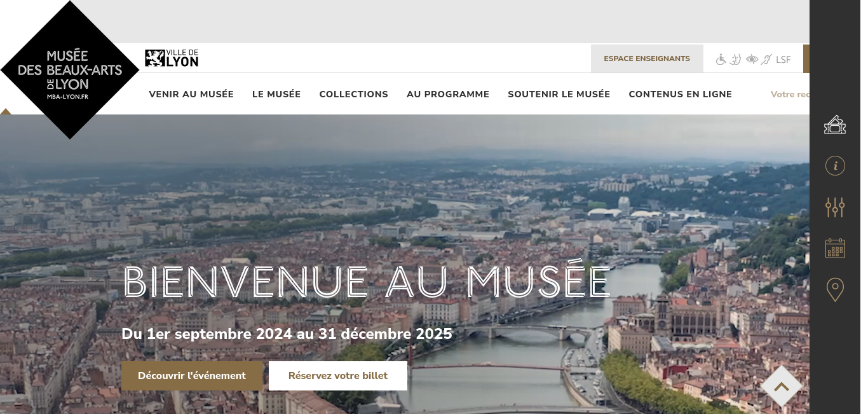Open the location map pin icon

pyautogui.click(x=835, y=290)
